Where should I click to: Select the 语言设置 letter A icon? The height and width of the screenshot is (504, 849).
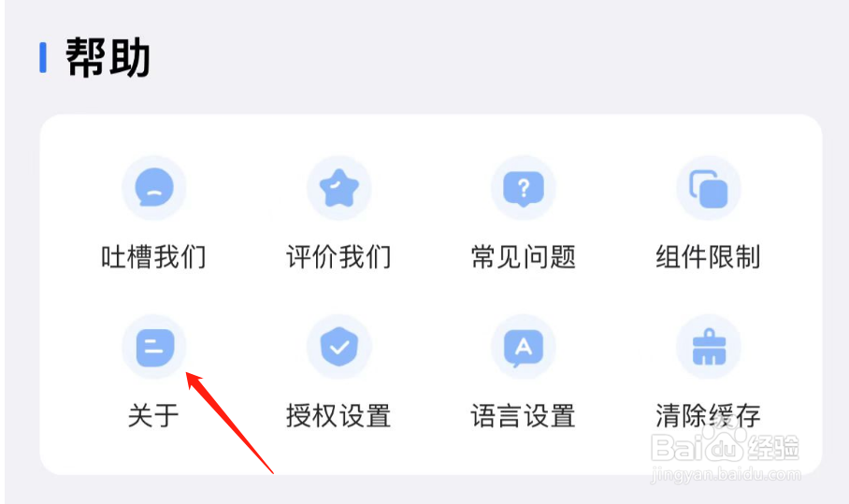(x=523, y=347)
